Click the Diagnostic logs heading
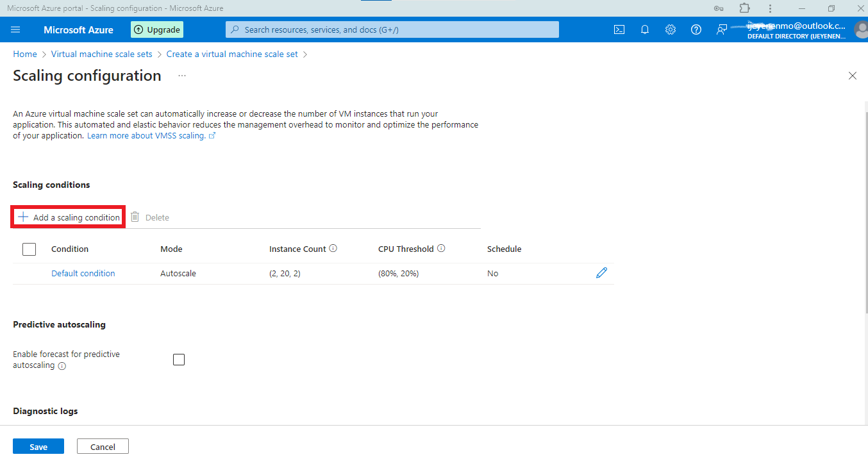Viewport: 868px width, 466px height. tap(46, 411)
